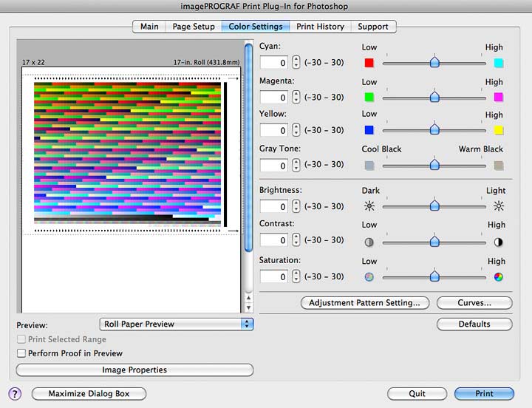532x408 pixels.
Task: Click the preview scroll down arrow
Action: coord(249,307)
